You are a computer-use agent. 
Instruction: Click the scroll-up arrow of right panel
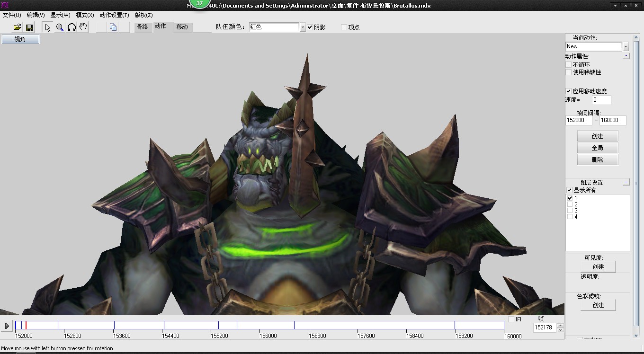(636, 38)
